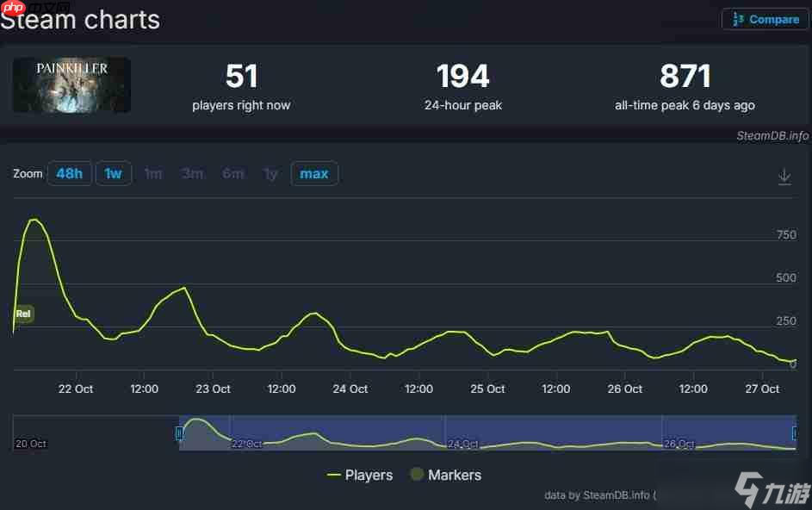Select the 1y zoom option
812x510 pixels.
[x=270, y=174]
